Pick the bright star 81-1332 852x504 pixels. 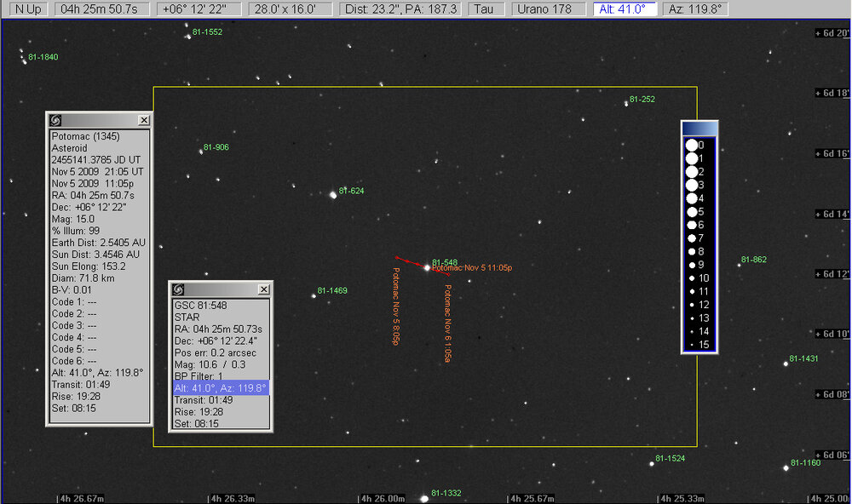(423, 499)
